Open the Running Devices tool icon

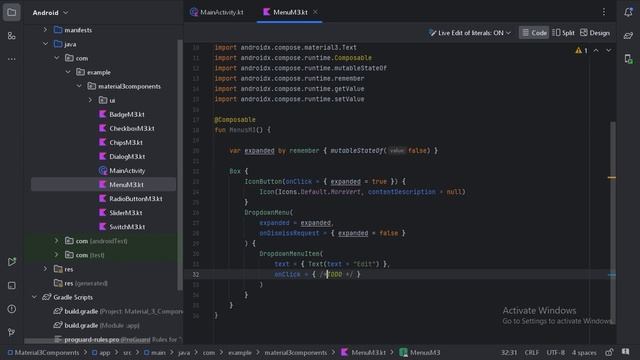[x=11, y=262]
